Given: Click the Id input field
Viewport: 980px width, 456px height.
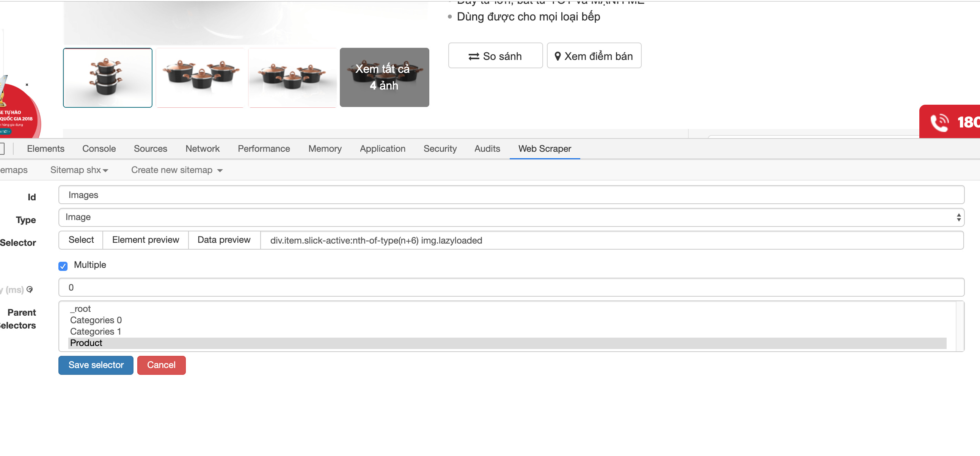Looking at the screenshot, I should click(510, 195).
